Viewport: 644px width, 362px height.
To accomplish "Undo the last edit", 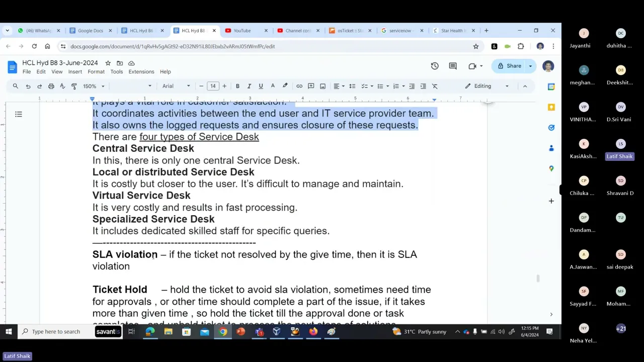I will coord(28,86).
